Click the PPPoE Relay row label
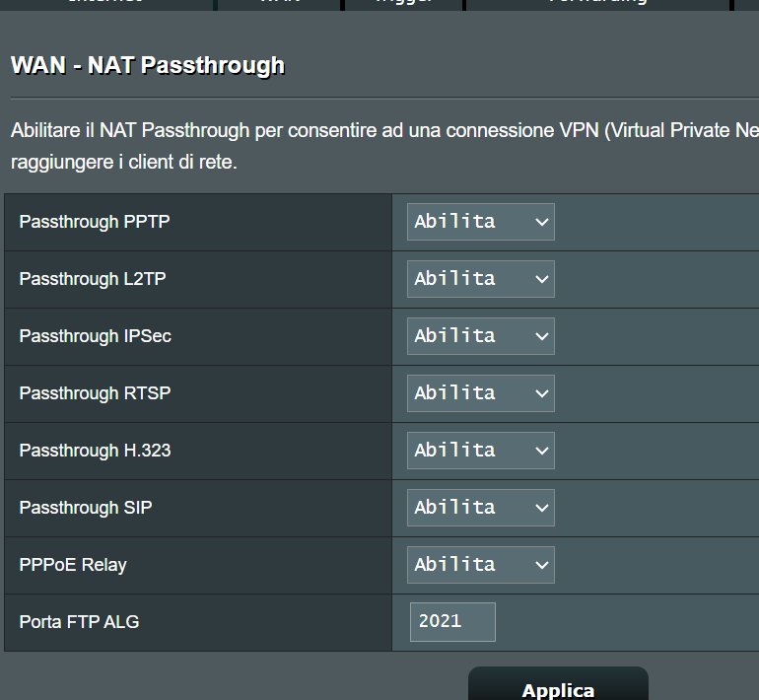 73,565
